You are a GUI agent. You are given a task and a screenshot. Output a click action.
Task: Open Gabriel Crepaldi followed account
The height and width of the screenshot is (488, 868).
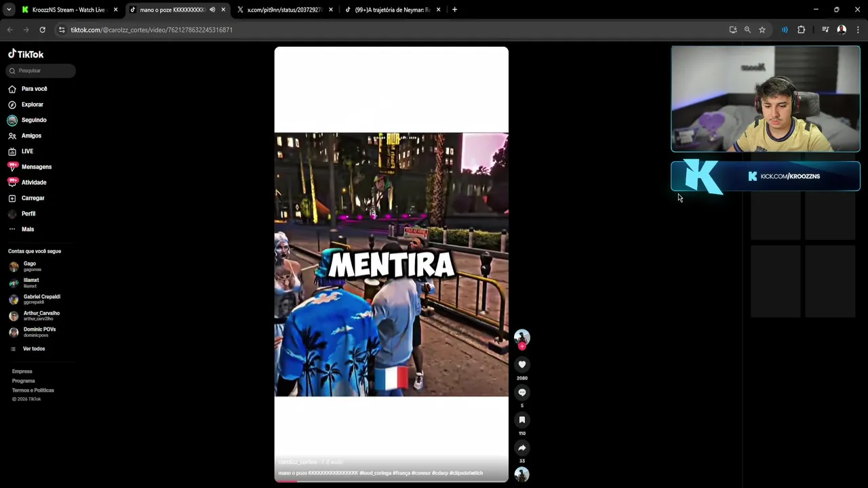[x=41, y=299]
